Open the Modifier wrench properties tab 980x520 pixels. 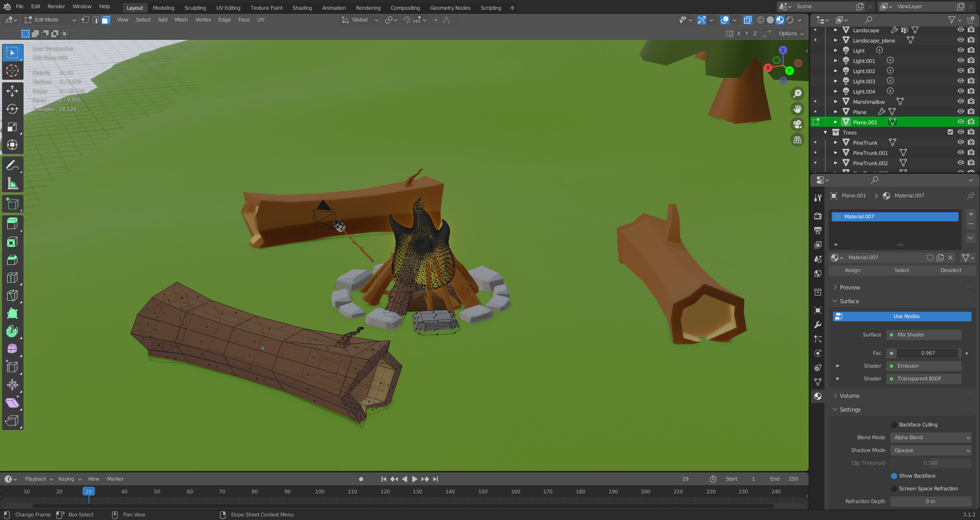pyautogui.click(x=818, y=325)
